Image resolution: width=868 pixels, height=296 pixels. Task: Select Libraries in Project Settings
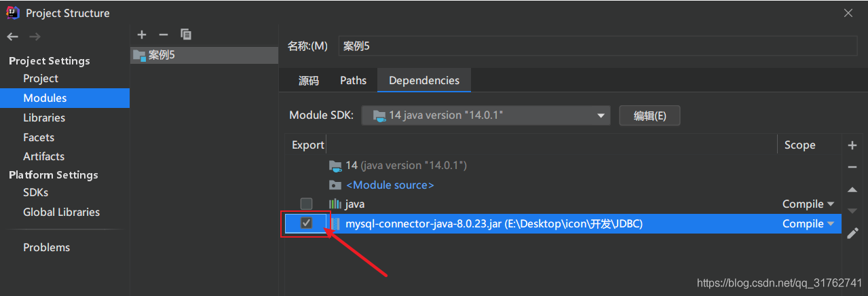[44, 117]
